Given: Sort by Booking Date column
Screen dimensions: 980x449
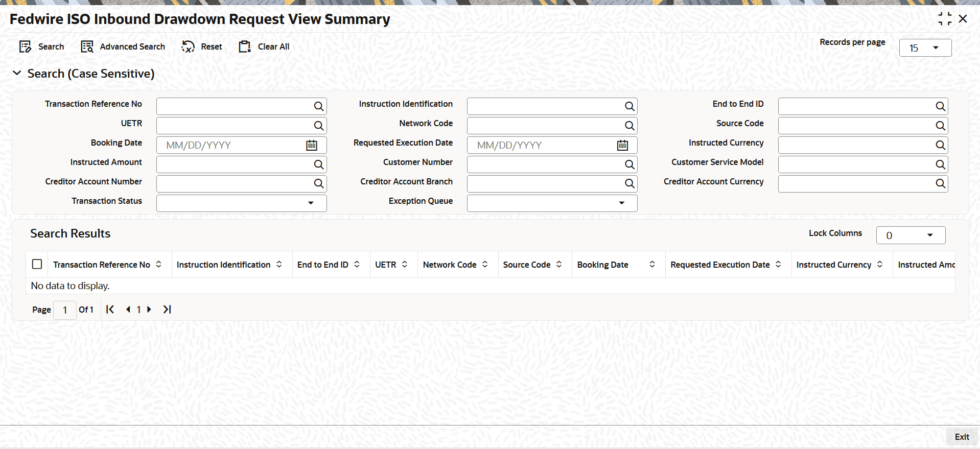Looking at the screenshot, I should pos(652,264).
